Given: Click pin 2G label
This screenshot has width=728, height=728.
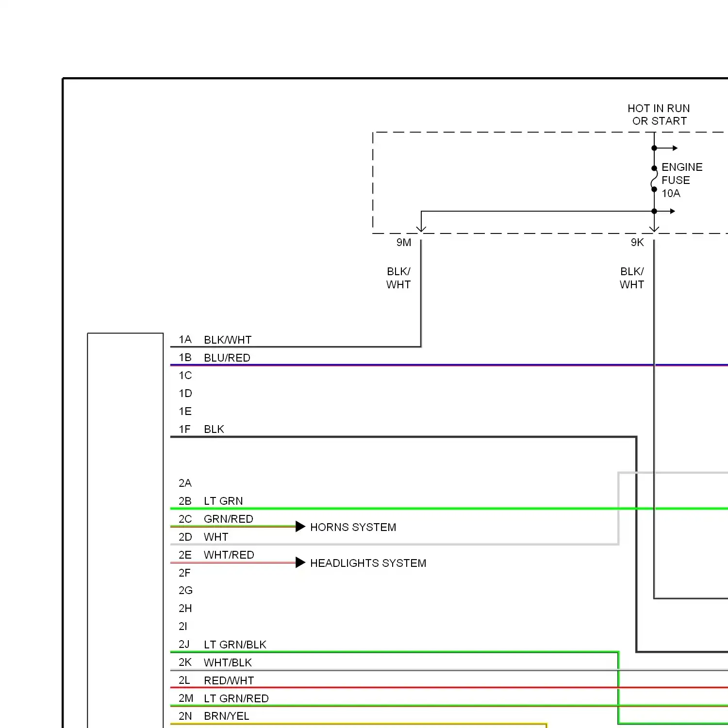Looking at the screenshot, I should coord(185,591).
